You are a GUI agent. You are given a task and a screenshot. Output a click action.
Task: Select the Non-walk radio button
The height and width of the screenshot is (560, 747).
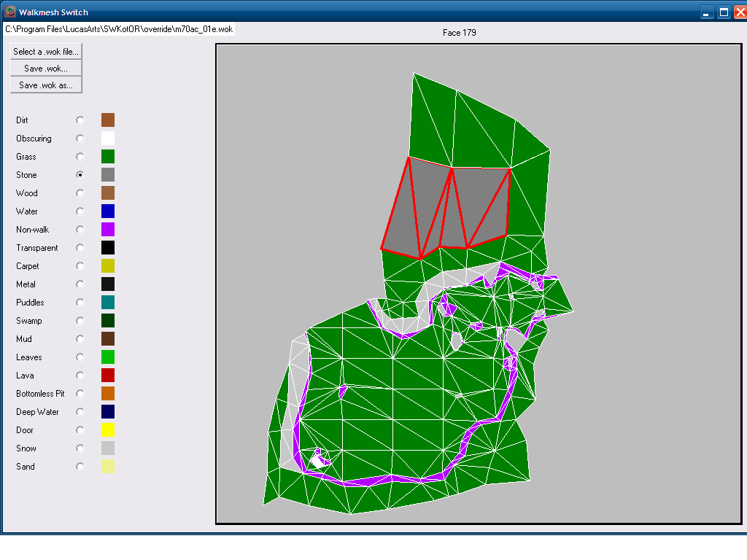pos(80,230)
